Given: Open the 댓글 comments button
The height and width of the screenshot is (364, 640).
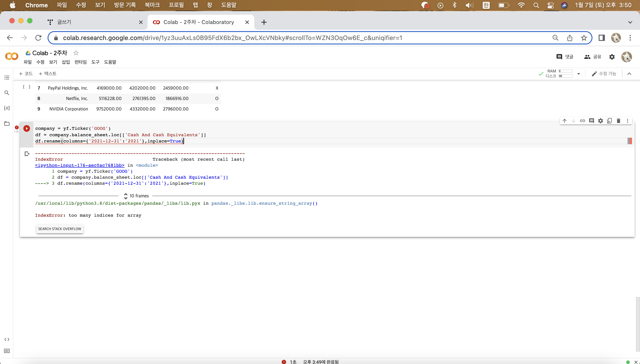Looking at the screenshot, I should pyautogui.click(x=565, y=57).
